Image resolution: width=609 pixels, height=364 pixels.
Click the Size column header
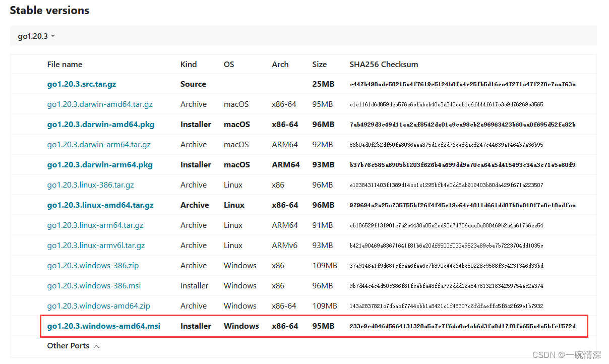point(319,65)
